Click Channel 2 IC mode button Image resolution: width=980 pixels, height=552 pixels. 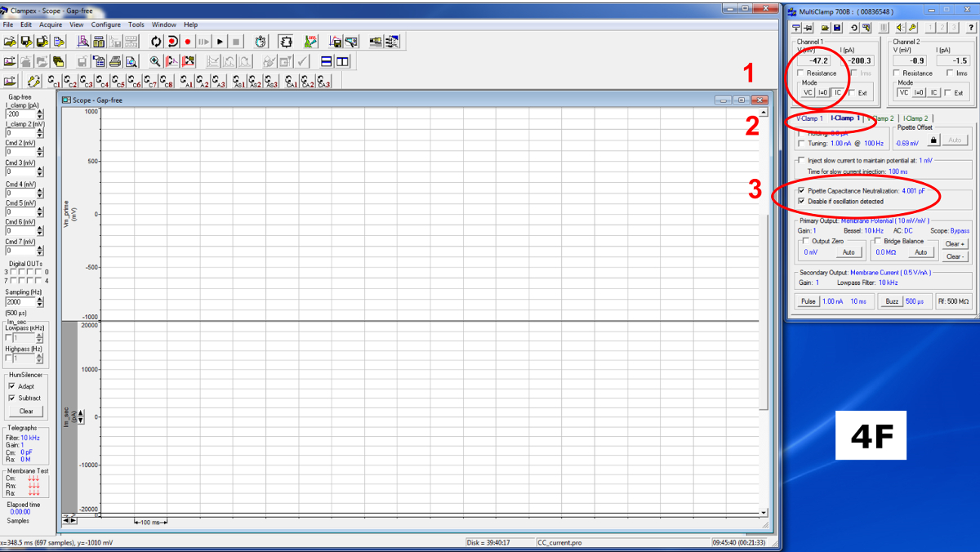click(933, 92)
